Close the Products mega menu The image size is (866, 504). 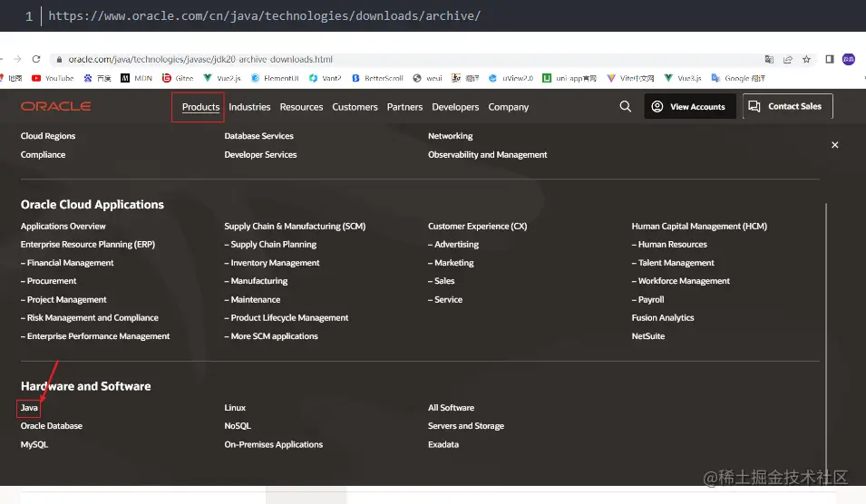pyautogui.click(x=835, y=145)
